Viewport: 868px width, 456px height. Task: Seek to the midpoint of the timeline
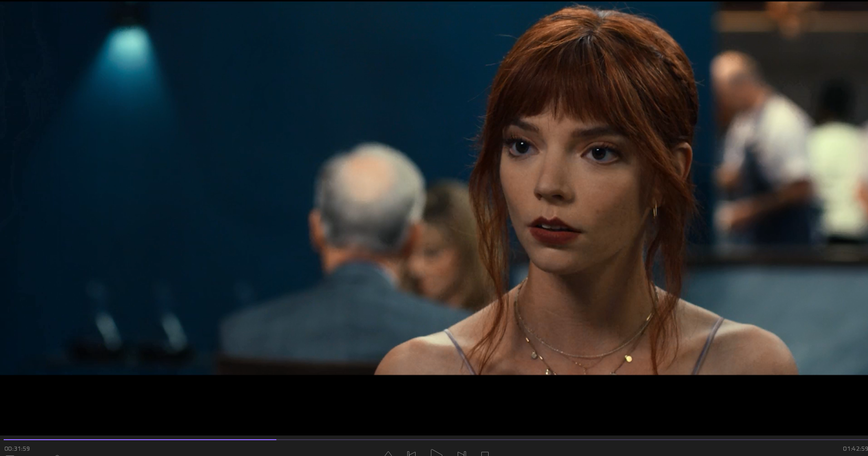[434, 439]
